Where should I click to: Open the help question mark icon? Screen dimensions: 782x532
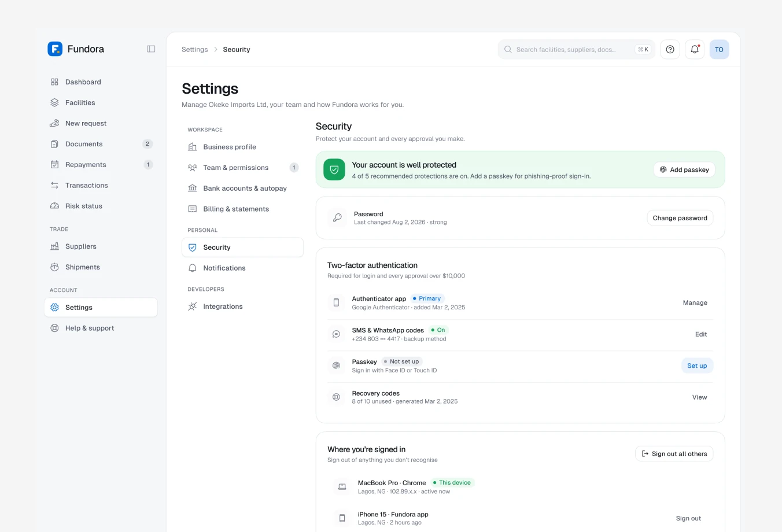coord(670,50)
